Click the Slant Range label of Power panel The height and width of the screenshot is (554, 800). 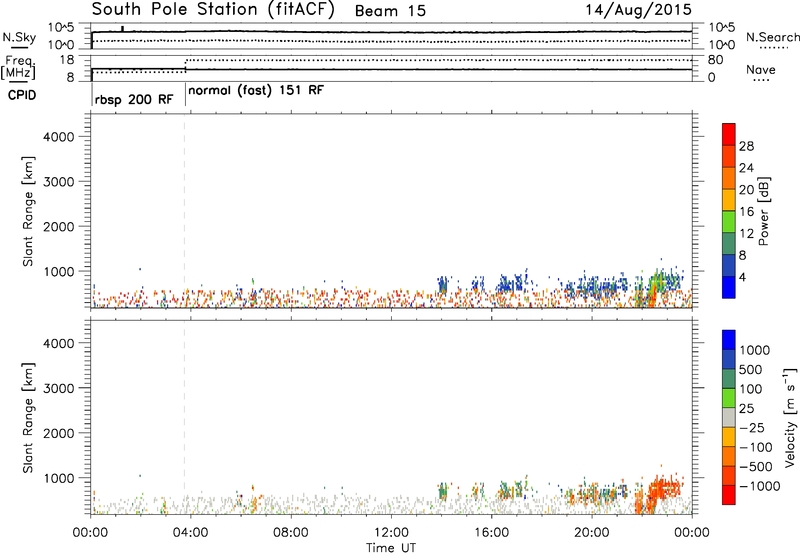coord(28,211)
